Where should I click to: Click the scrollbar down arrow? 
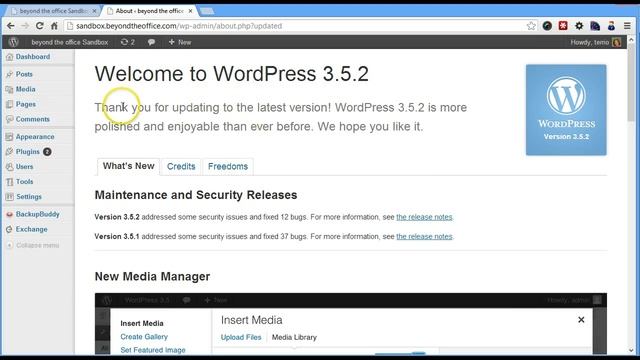coord(631,351)
